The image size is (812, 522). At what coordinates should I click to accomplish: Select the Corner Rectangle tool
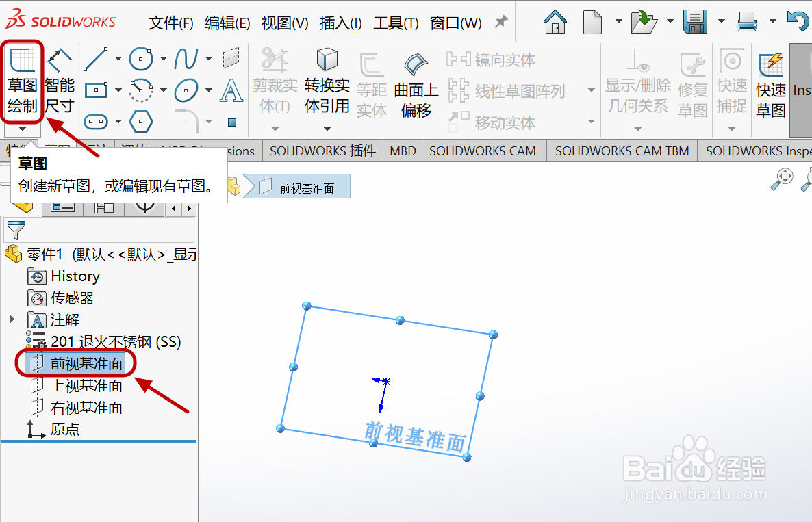click(96, 90)
